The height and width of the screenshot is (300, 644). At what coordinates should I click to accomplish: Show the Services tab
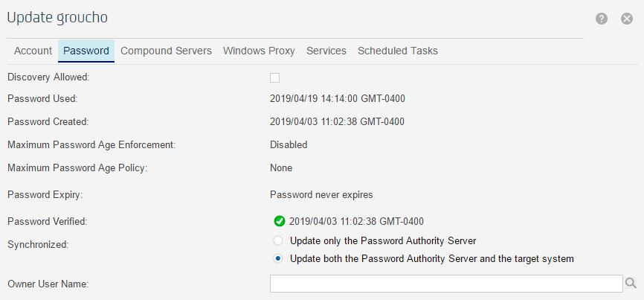[x=326, y=51]
